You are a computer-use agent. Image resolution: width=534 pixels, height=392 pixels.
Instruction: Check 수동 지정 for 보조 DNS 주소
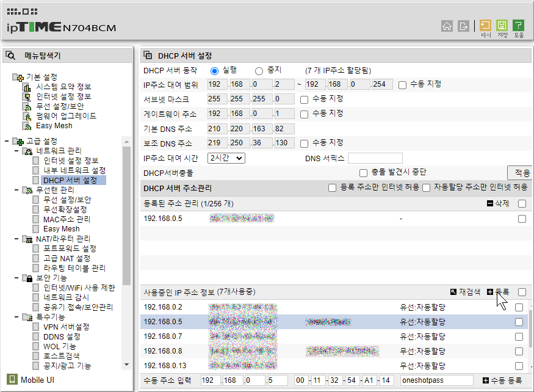click(304, 143)
